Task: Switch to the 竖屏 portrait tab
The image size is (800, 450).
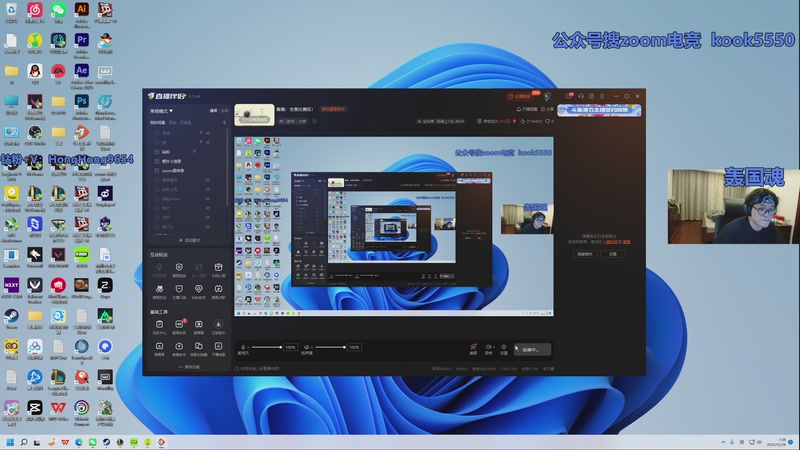Action: [224, 111]
